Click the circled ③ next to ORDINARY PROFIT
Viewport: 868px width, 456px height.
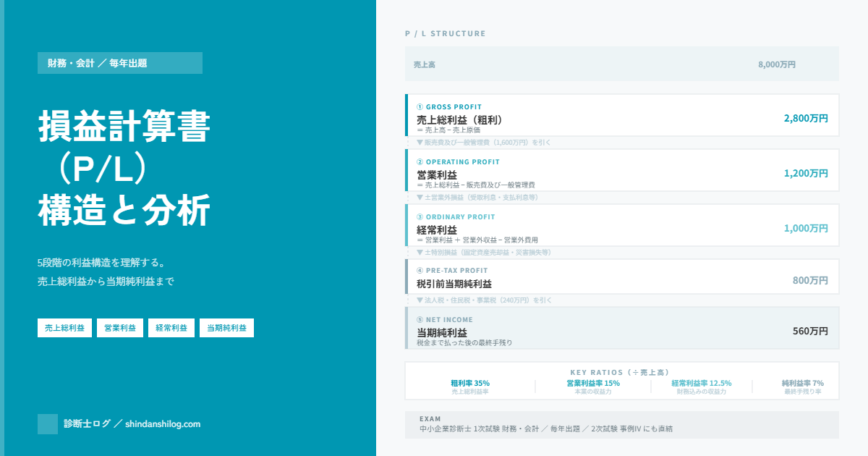(420, 217)
